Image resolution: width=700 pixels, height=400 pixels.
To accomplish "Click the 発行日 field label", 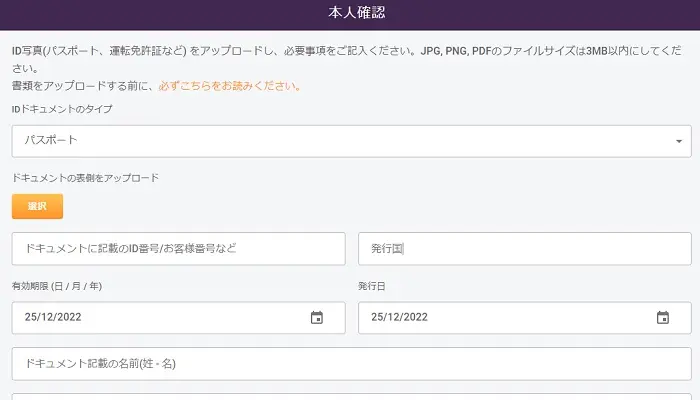I will (x=373, y=286).
